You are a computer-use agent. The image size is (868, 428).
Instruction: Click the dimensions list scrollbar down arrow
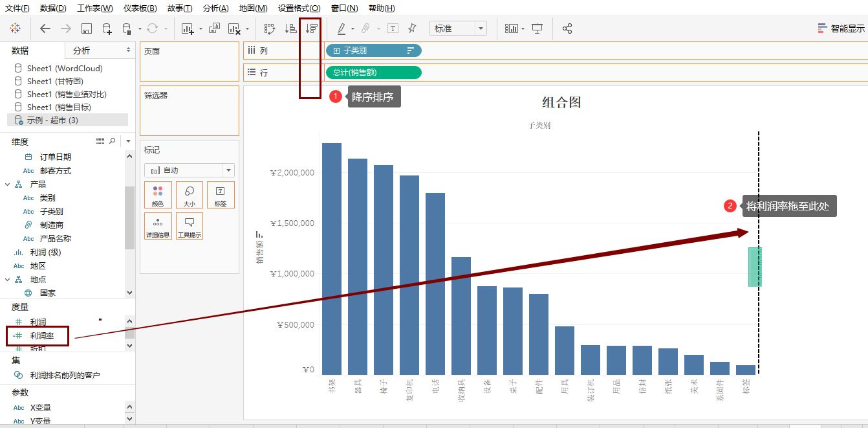tap(129, 293)
